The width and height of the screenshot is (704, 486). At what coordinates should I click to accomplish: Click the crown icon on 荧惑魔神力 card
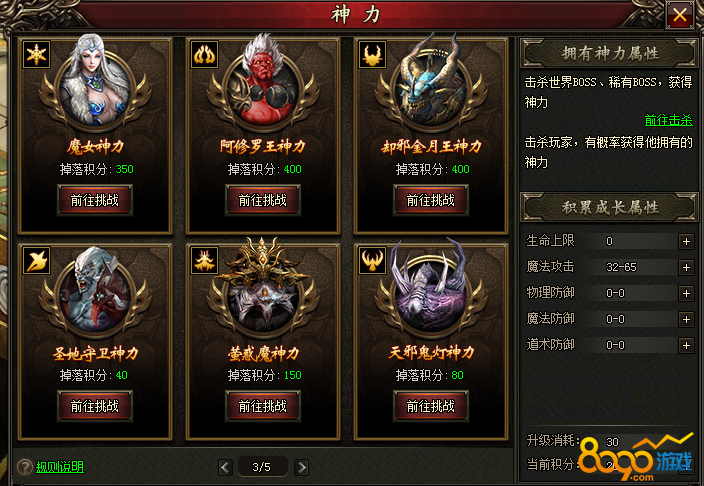[204, 261]
